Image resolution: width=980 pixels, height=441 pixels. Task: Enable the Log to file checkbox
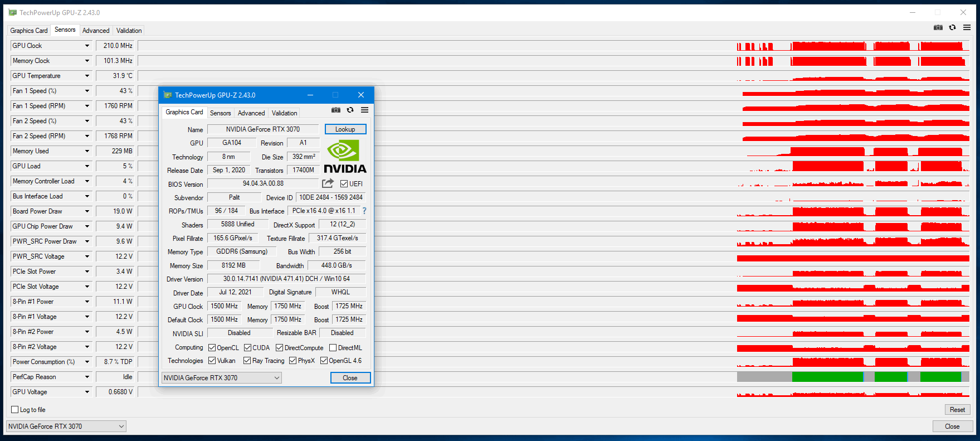pos(15,410)
